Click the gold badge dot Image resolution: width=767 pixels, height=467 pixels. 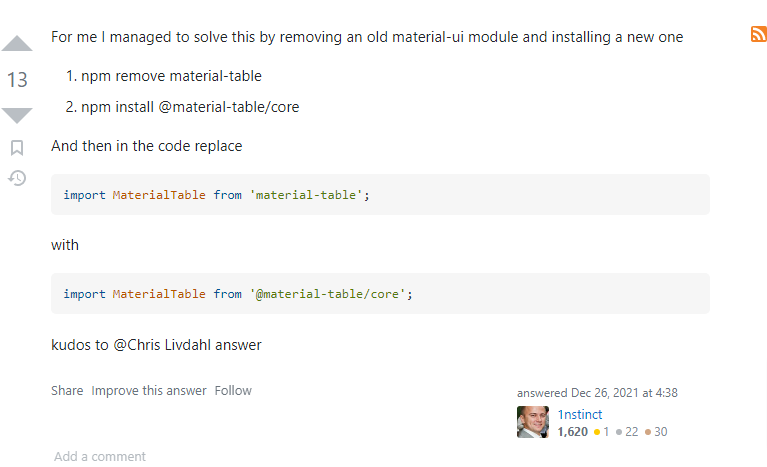click(597, 432)
